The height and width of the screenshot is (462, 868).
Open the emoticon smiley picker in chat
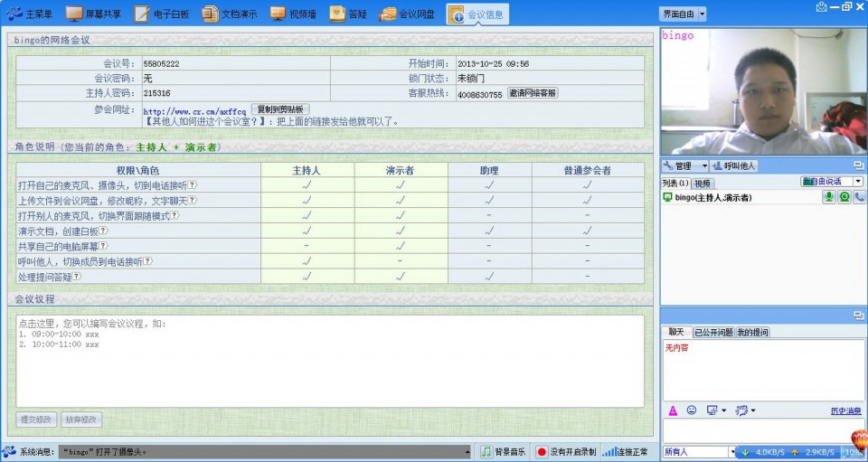pos(692,410)
